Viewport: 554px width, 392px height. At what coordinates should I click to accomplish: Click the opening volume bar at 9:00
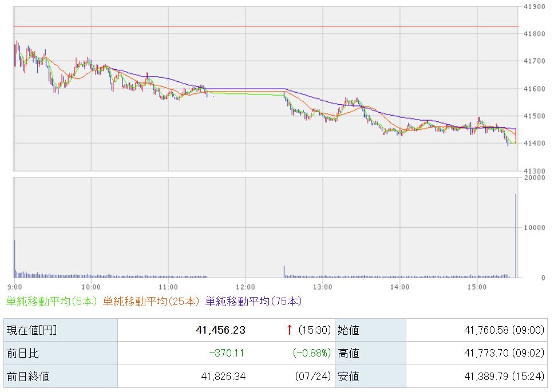click(15, 259)
